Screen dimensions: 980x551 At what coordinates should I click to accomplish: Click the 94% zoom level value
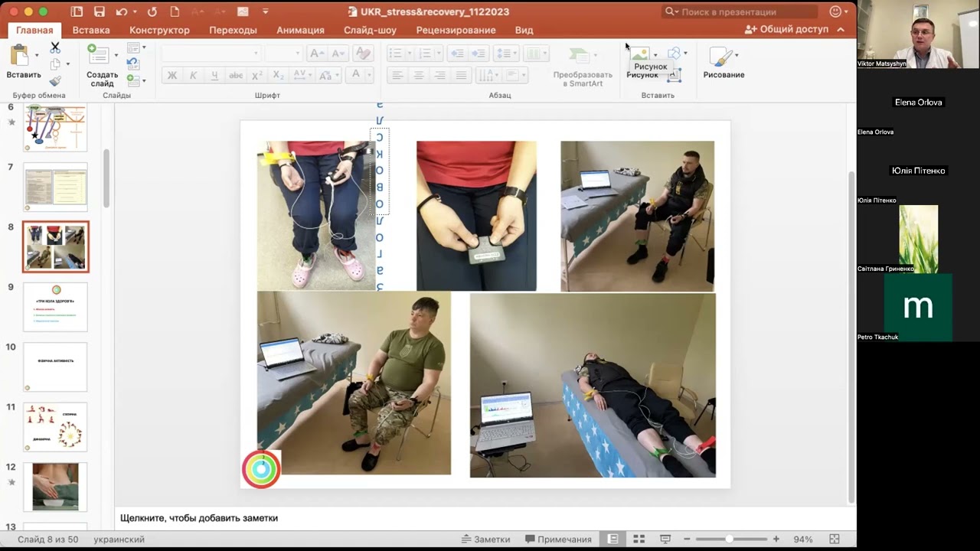coord(803,540)
